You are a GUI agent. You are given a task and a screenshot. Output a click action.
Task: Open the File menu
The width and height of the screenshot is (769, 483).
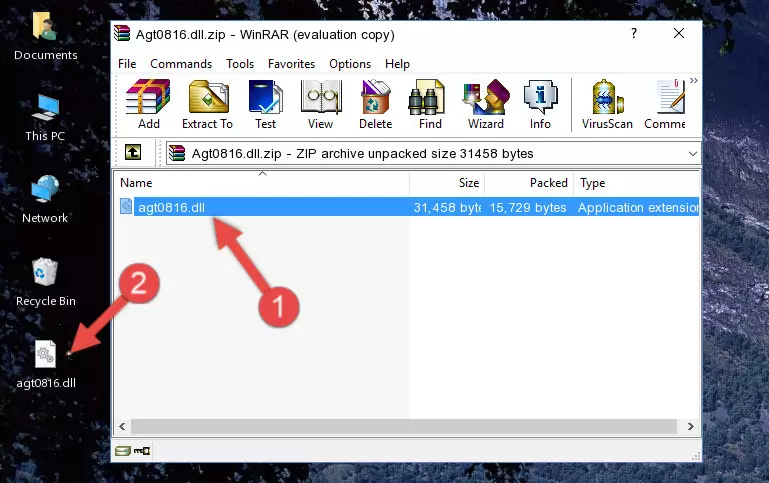[x=127, y=64]
